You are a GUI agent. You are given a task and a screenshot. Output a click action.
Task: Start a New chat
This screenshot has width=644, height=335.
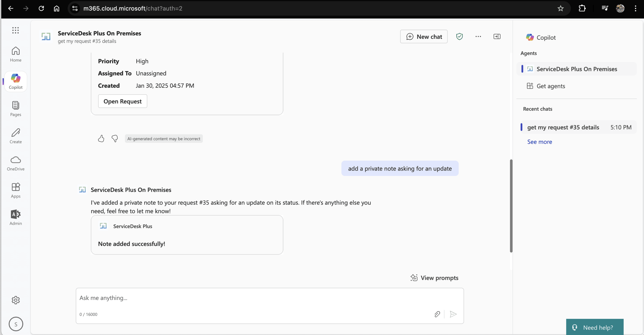pos(424,37)
